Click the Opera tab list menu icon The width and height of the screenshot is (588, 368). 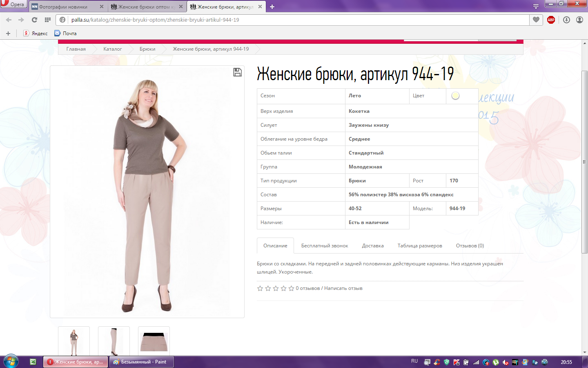536,7
